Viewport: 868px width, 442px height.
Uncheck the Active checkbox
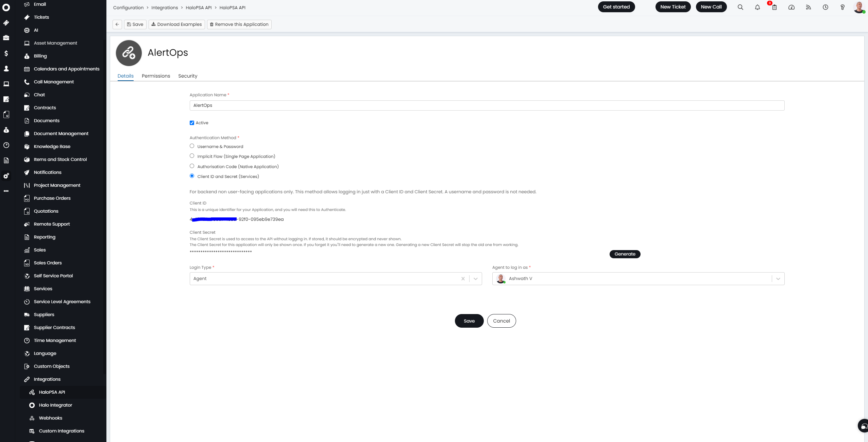(192, 123)
